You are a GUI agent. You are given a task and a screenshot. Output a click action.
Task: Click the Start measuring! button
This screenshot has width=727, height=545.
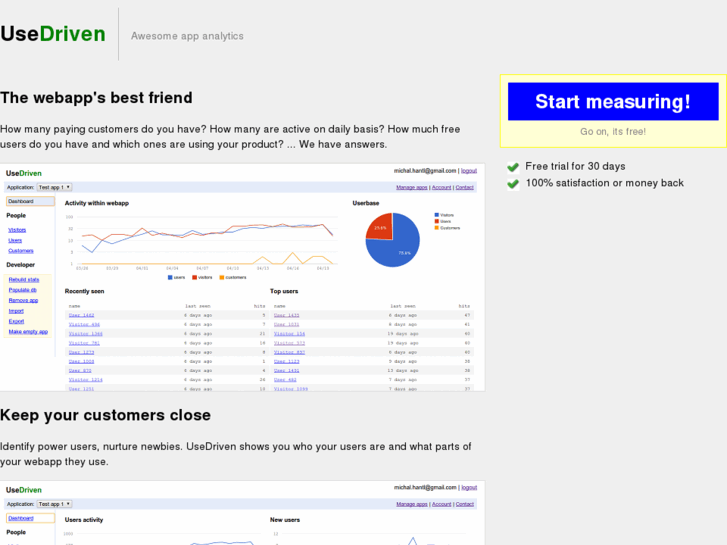click(x=613, y=102)
